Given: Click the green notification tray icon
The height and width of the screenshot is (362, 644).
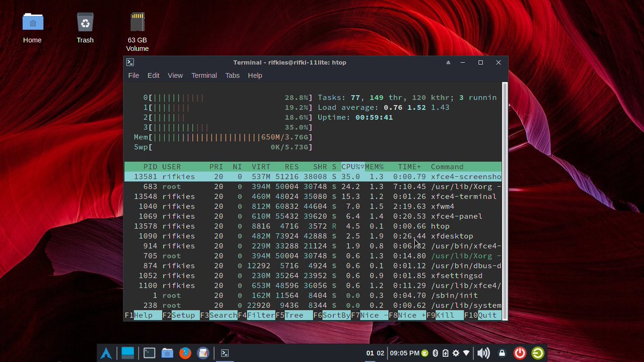Looking at the screenshot, I should [425, 353].
